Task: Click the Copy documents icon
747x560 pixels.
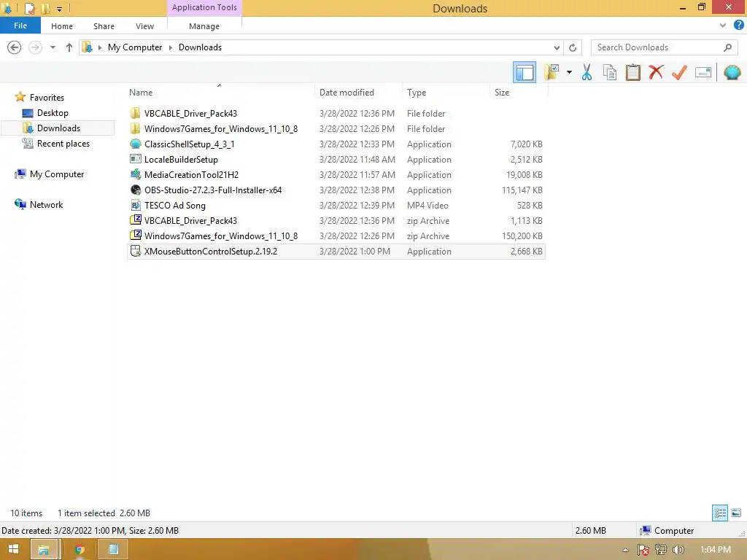Action: (609, 72)
